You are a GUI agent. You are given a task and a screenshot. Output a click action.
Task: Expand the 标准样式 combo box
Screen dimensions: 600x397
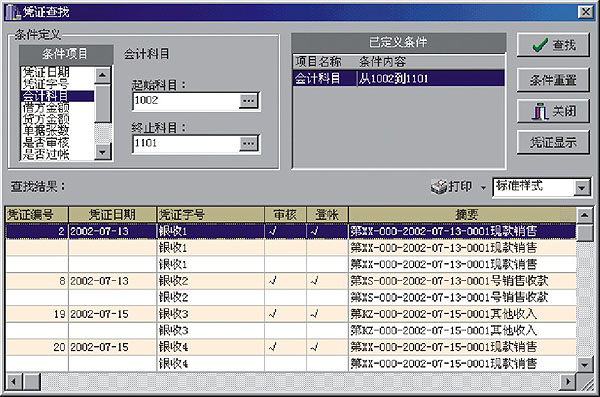click(582, 188)
